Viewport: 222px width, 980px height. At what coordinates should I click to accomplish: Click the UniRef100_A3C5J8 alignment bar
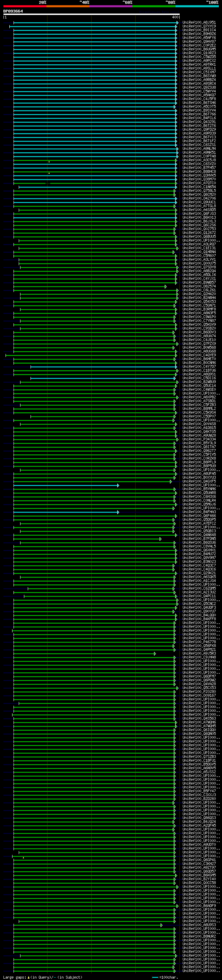click(x=95, y=160)
